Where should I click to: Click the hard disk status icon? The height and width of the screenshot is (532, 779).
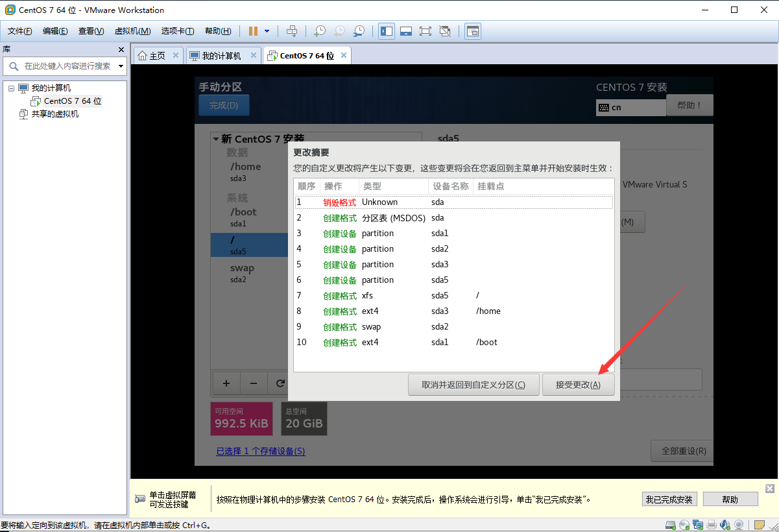pyautogui.click(x=671, y=525)
